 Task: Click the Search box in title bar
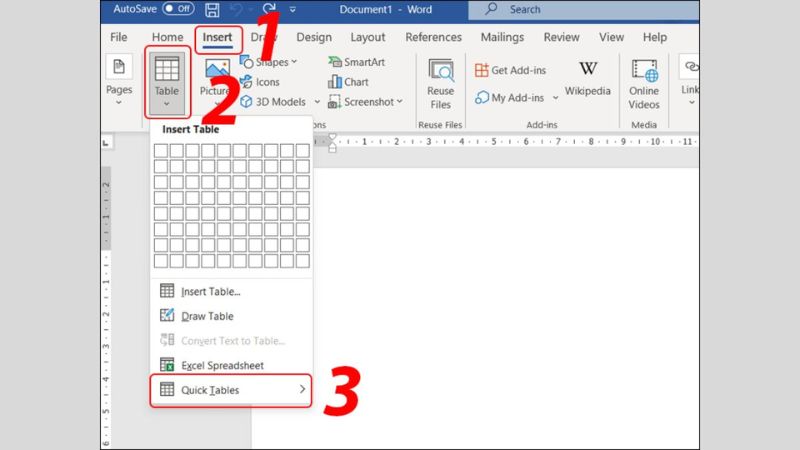[x=584, y=9]
